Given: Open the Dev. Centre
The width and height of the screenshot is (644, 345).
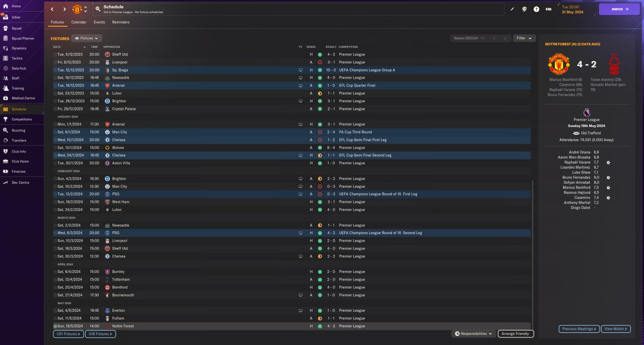Looking at the screenshot, I should click(20, 182).
